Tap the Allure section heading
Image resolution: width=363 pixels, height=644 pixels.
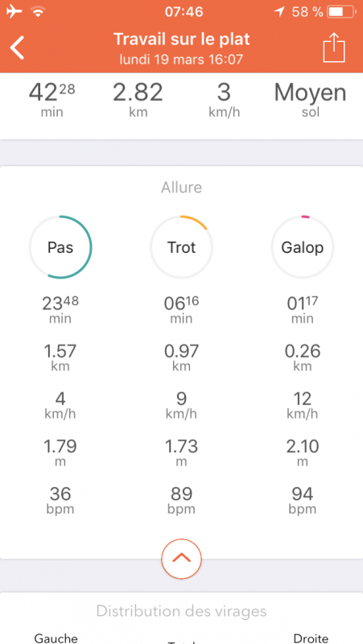pos(182,188)
